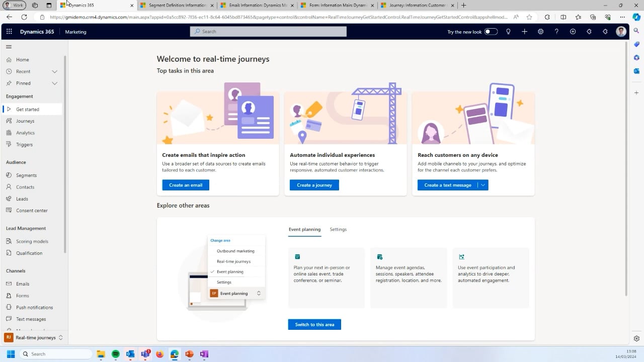Click the Marketing app name in header

point(75,32)
